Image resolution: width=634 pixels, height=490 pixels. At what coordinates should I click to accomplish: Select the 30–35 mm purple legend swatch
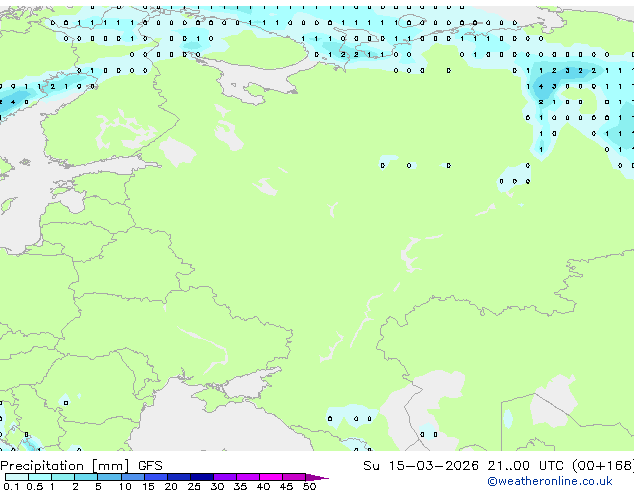(x=224, y=477)
